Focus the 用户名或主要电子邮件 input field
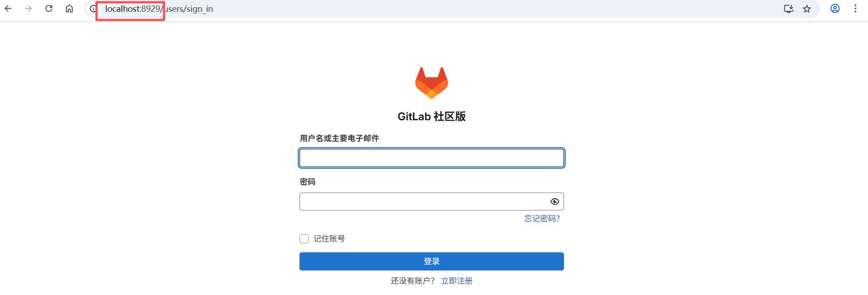The height and width of the screenshot is (295, 868). pos(432,158)
